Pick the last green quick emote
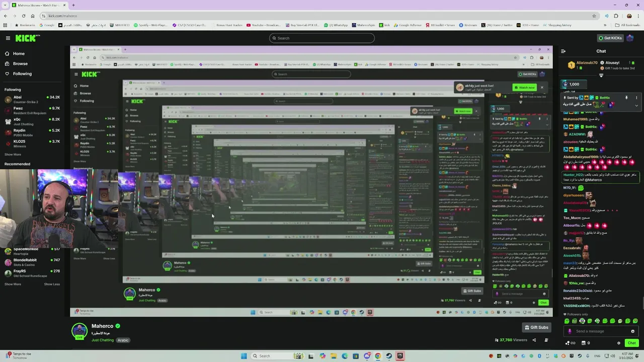This screenshot has height=362, width=644. click(x=635, y=321)
